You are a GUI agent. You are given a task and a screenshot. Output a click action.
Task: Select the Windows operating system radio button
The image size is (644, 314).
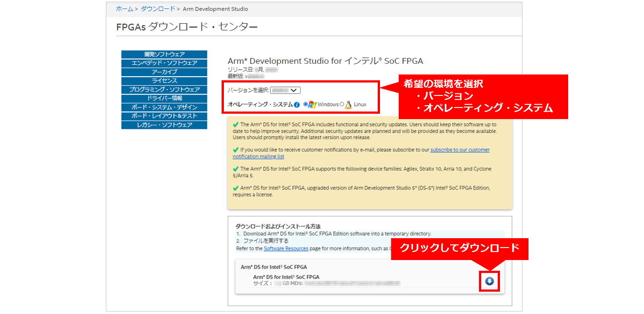[x=305, y=104]
